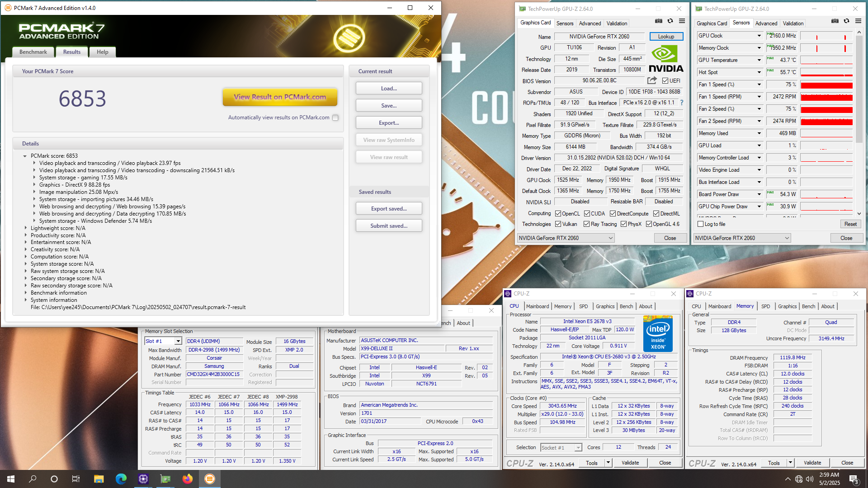Switch to CPU-Z via its taskbar icon

[x=143, y=479]
